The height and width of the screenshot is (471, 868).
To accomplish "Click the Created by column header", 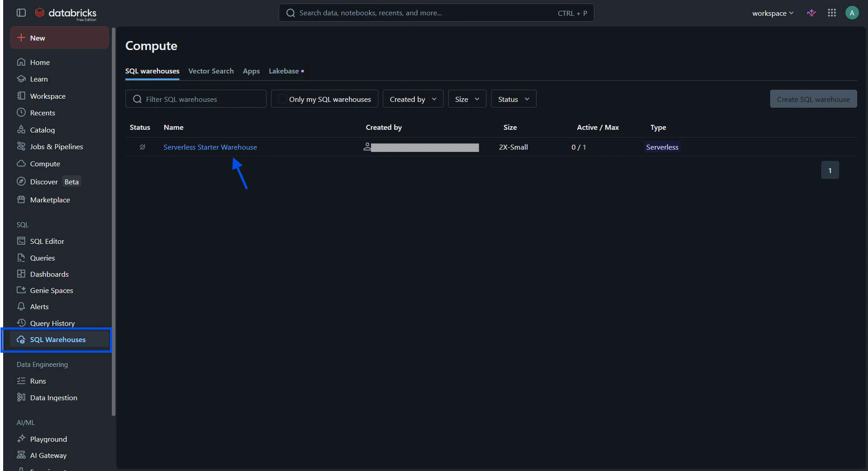I will pos(384,128).
